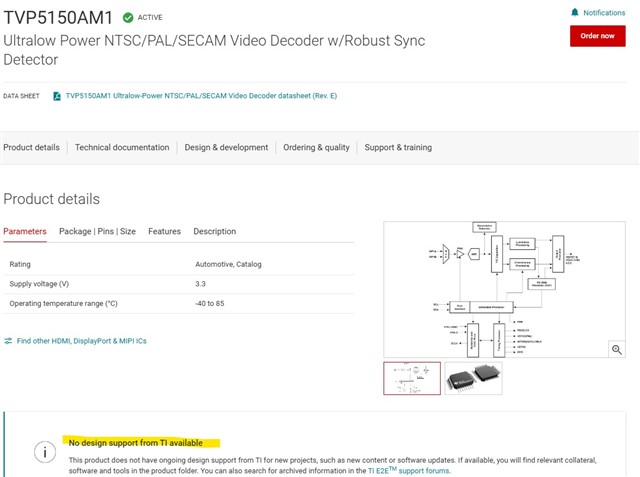Click the green ACTIVE status checkmark icon
Viewport: 640px width, 477px height.
coord(128,18)
